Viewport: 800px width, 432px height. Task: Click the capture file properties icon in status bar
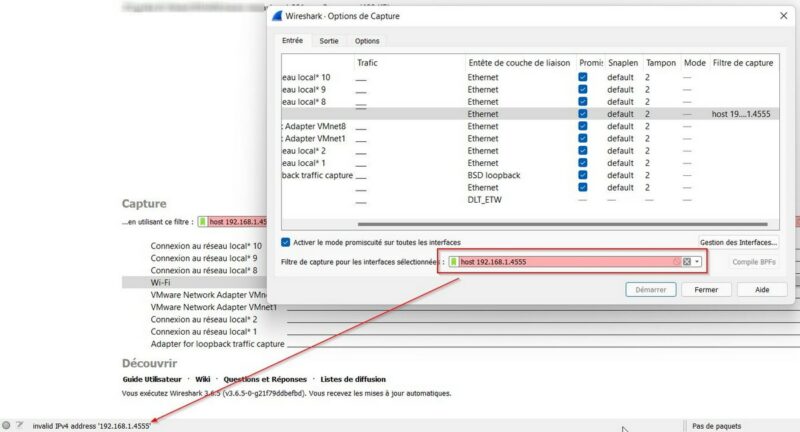coord(19,425)
